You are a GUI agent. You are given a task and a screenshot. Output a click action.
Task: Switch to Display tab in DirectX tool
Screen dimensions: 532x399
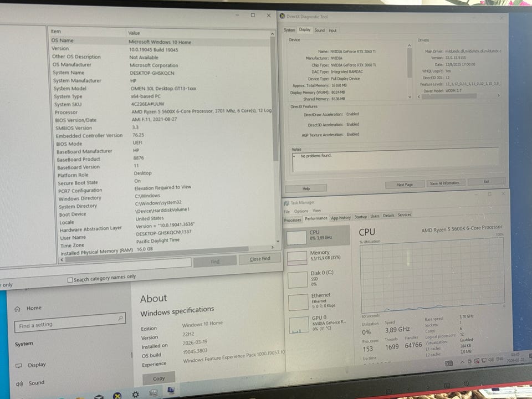coord(305,29)
